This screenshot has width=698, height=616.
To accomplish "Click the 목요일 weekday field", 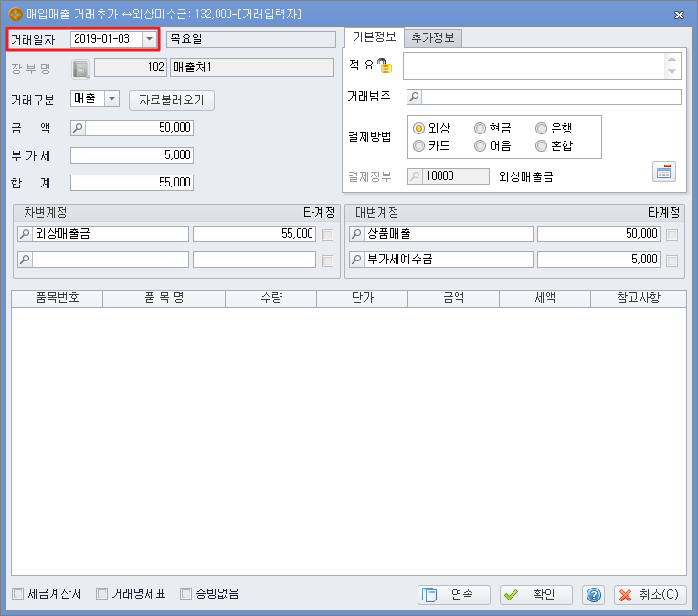I will pyautogui.click(x=251, y=39).
